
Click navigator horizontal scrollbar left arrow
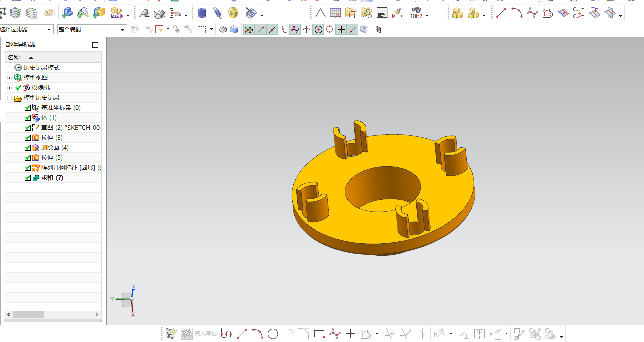(x=8, y=314)
